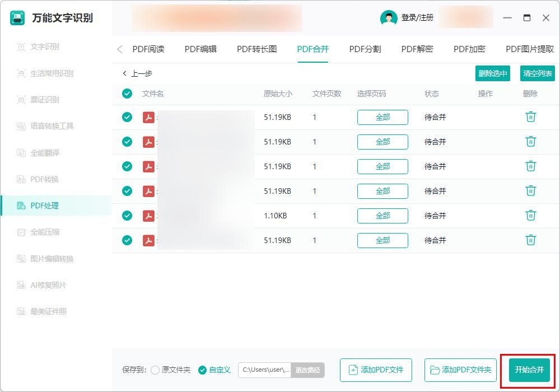The width and height of the screenshot is (560, 392).
Task: Open 全部 page selector for last file
Action: tap(382, 240)
